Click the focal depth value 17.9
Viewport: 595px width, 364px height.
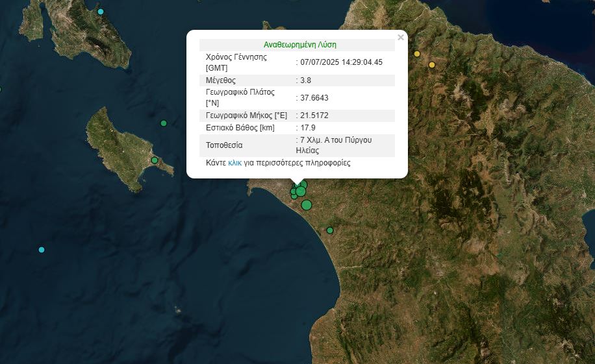click(309, 128)
